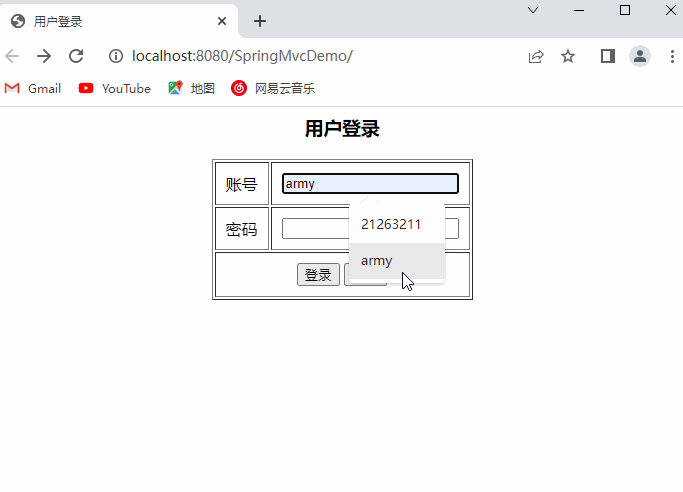Close the 用户登录 tab

click(x=222, y=21)
